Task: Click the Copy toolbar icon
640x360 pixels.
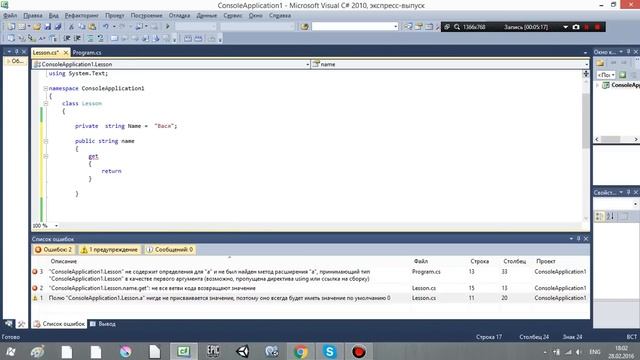Action: coord(82,27)
